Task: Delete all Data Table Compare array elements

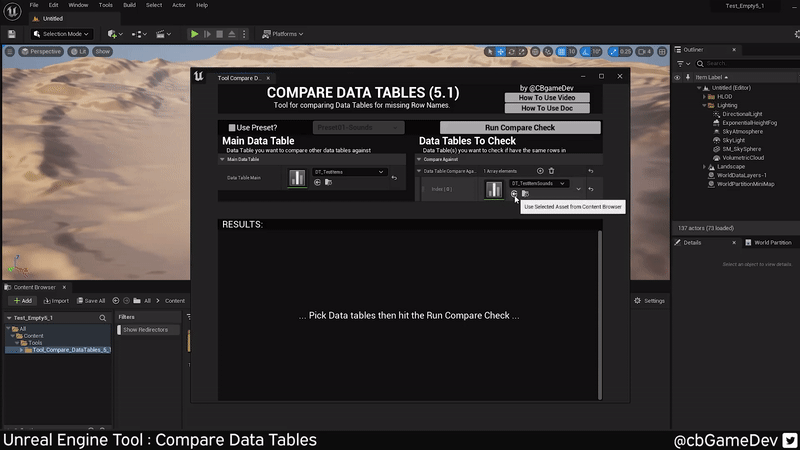Action: (551, 171)
